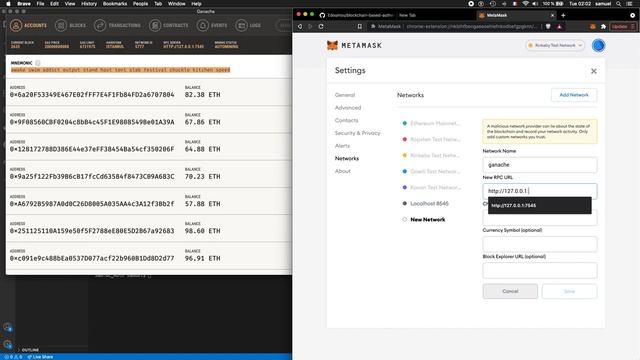Open Advanced settings section
Screen dimensions: 640x360
(348, 107)
